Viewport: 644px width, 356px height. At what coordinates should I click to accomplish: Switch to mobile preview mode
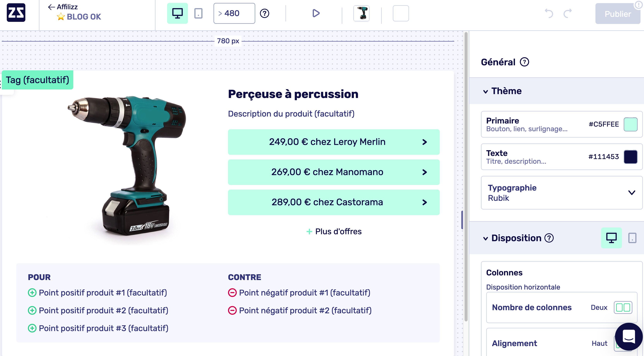click(x=198, y=13)
